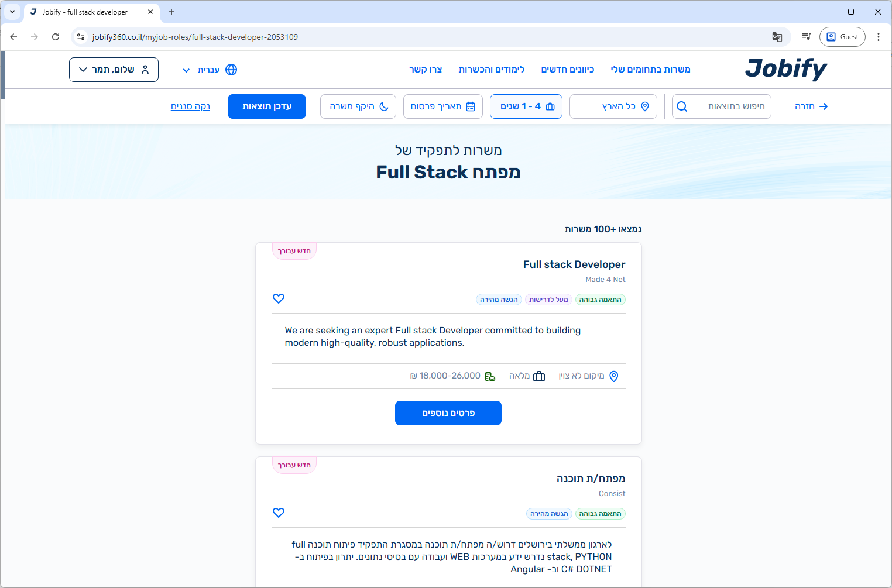Image resolution: width=892 pixels, height=588 pixels.
Task: Reload the page with the refresh icon
Action: [x=56, y=37]
